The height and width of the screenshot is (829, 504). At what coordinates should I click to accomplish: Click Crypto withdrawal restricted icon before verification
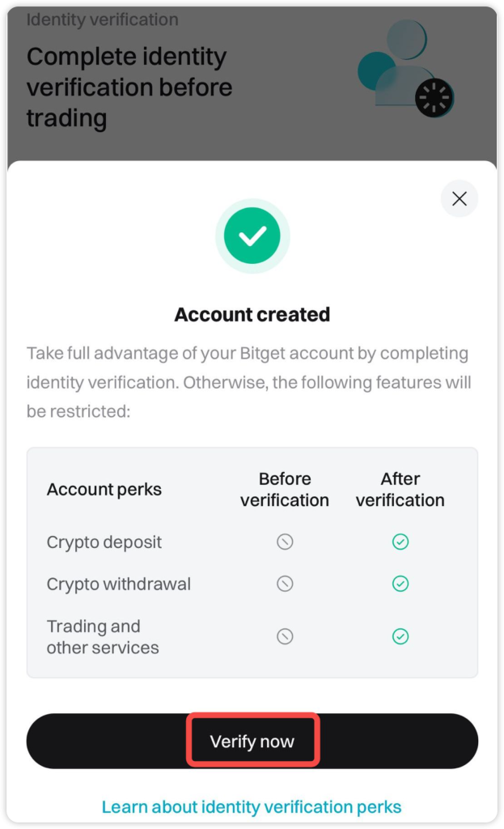click(x=285, y=584)
